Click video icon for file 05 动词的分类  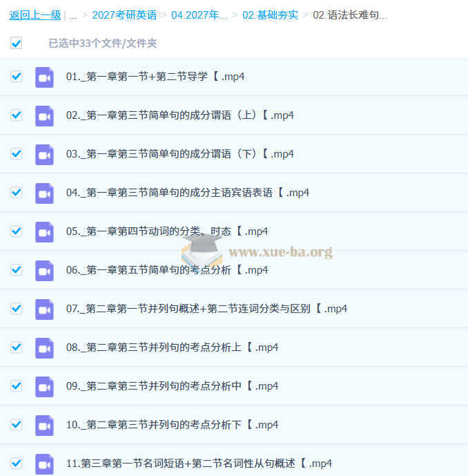click(x=44, y=231)
